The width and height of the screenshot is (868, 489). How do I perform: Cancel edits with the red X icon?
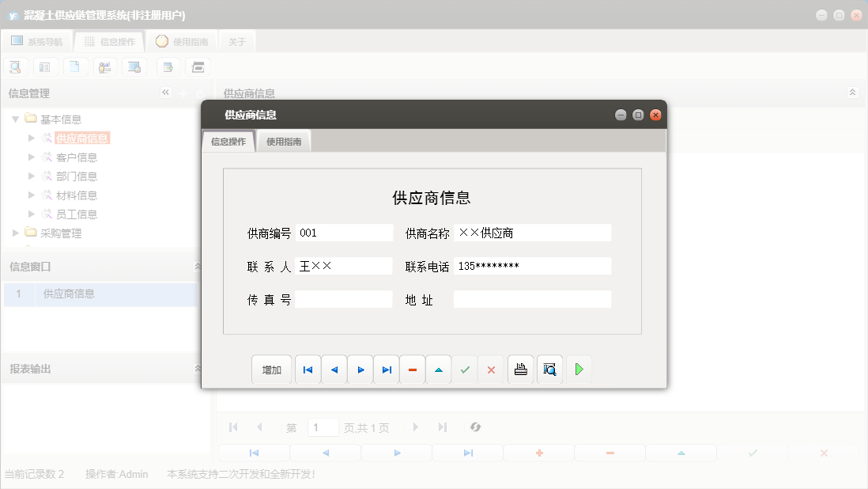pyautogui.click(x=491, y=369)
